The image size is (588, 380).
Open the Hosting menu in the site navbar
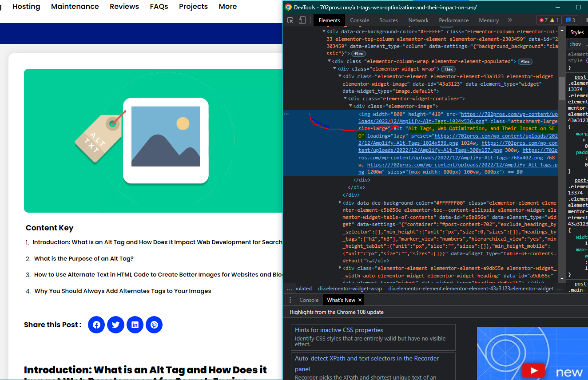click(x=26, y=6)
